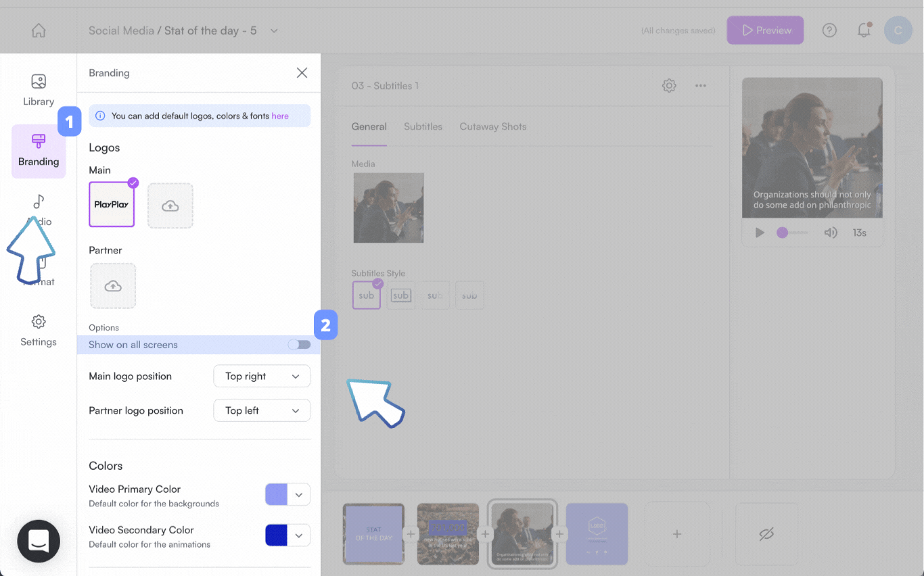
Task: Open the user avatar menu
Action: coord(898,30)
